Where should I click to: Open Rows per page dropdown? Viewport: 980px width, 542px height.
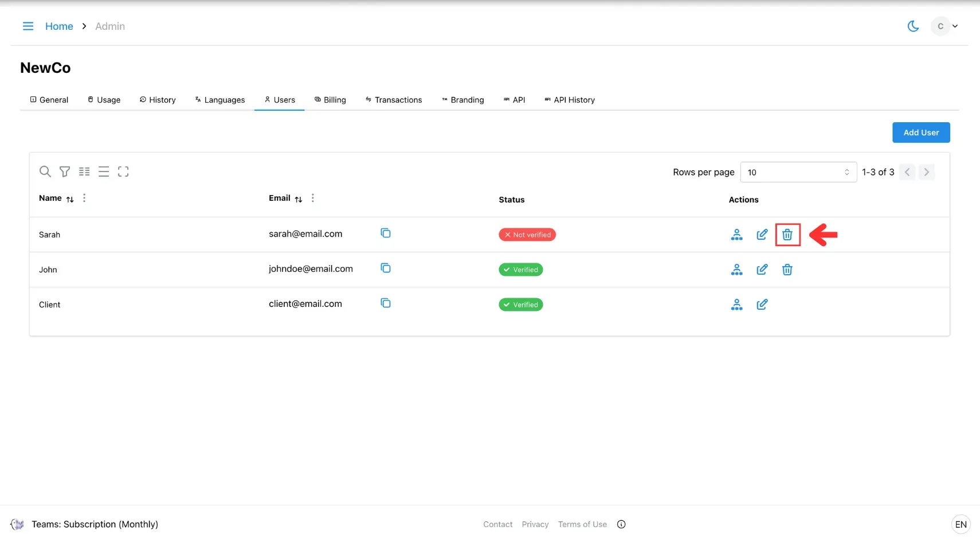click(x=798, y=172)
